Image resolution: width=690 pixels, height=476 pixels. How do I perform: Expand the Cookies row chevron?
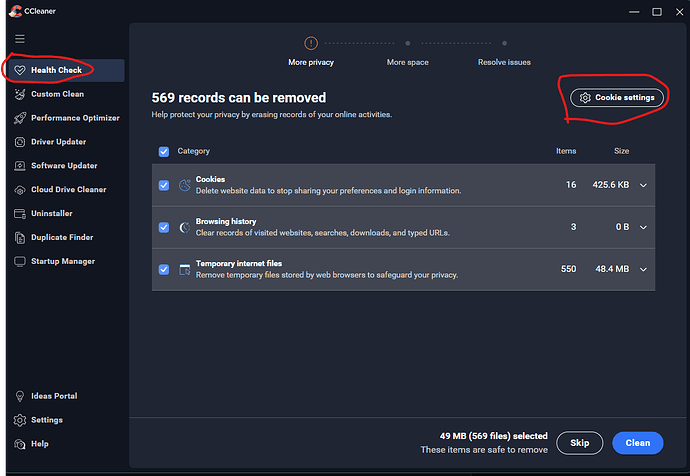(x=643, y=185)
